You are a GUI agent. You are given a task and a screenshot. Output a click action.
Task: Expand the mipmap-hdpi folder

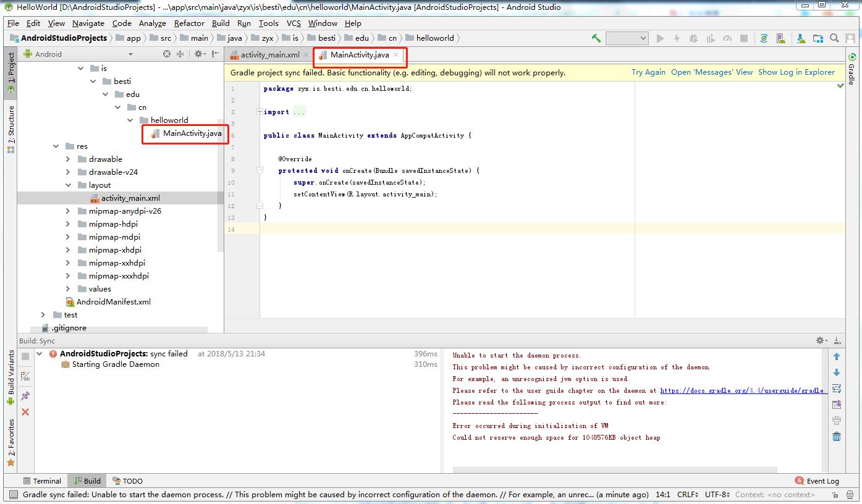click(x=68, y=224)
